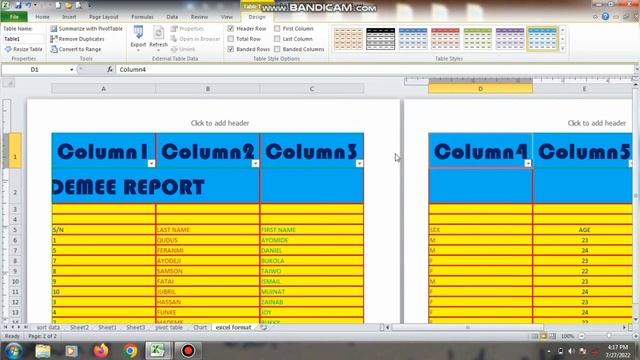
Task: Switch to the Insert ribbon tab
Action: coord(69,17)
